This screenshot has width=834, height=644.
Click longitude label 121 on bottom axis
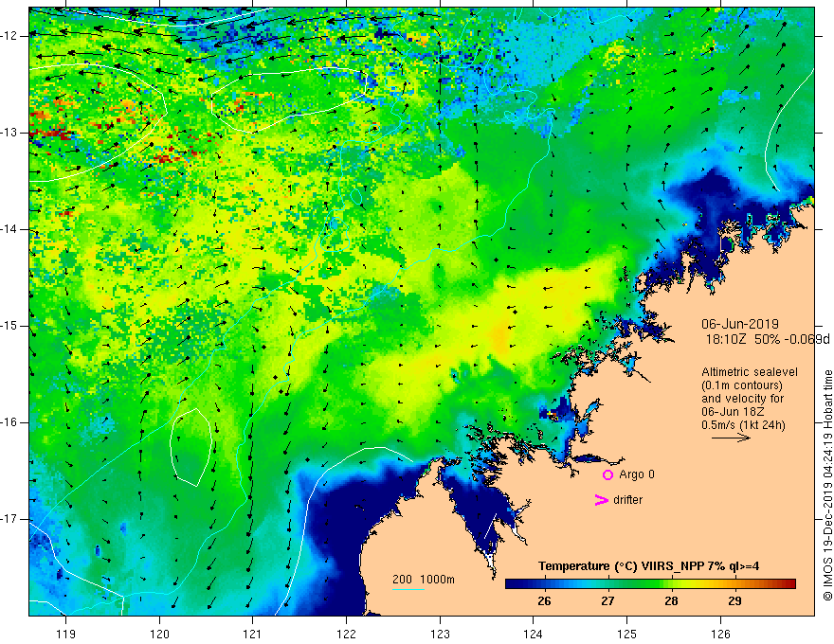coord(253,634)
